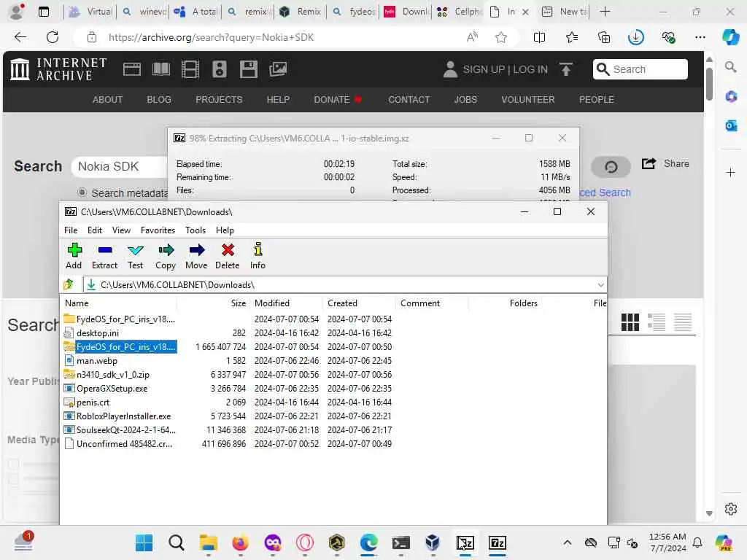This screenshot has width=747, height=560.
Task: Select the n3410_sdk_v1_0.zip file
Action: (x=113, y=375)
